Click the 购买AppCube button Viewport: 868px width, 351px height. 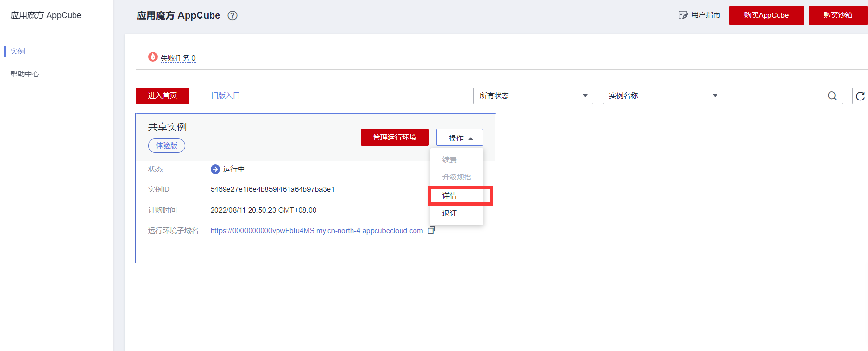[x=766, y=15]
